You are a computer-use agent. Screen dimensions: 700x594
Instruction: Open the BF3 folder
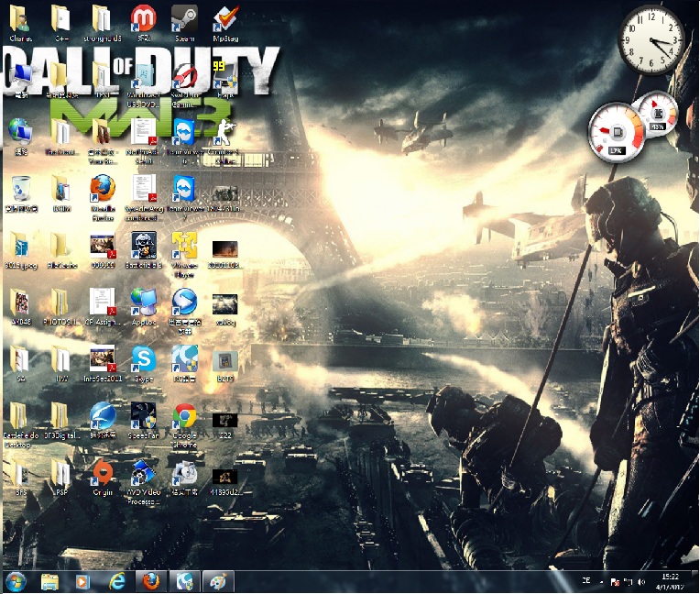point(20,477)
